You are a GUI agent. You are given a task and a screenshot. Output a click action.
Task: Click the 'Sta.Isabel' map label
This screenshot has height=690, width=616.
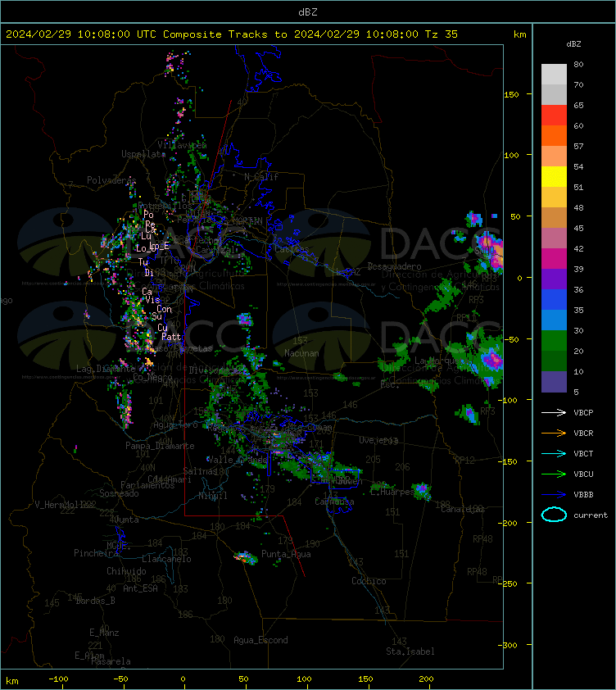click(x=410, y=651)
